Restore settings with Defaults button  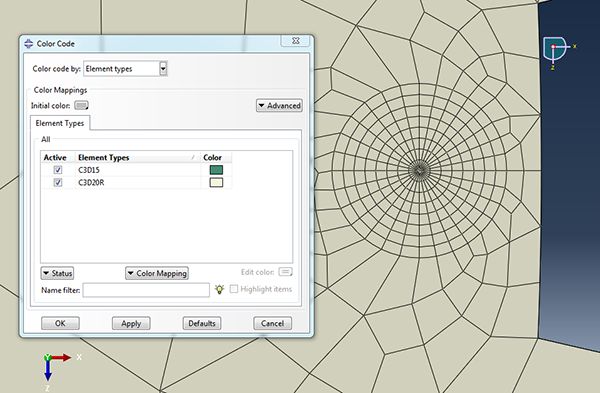[202, 323]
